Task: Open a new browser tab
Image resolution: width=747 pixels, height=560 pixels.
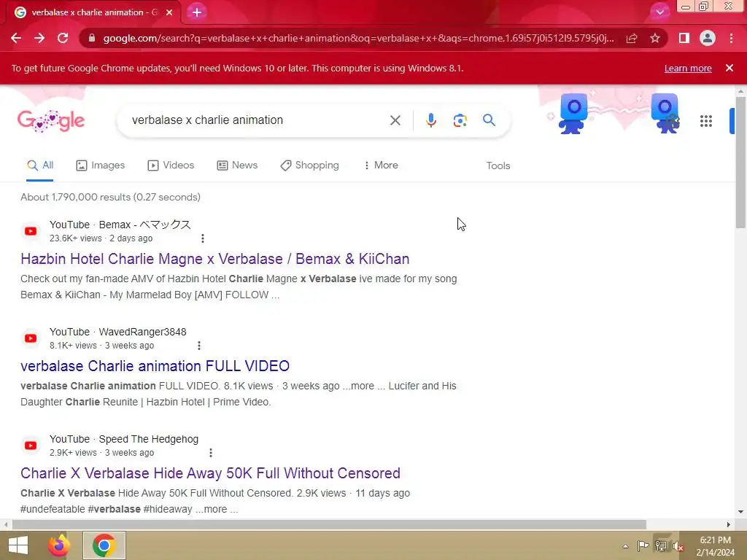Action: (197, 12)
